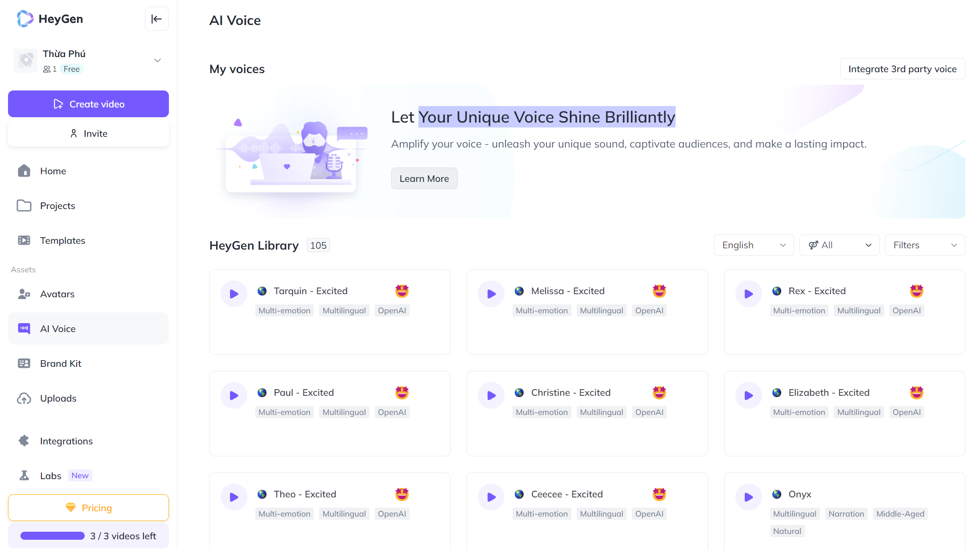
Task: Expand the All voices filter dropdown
Action: [839, 244]
